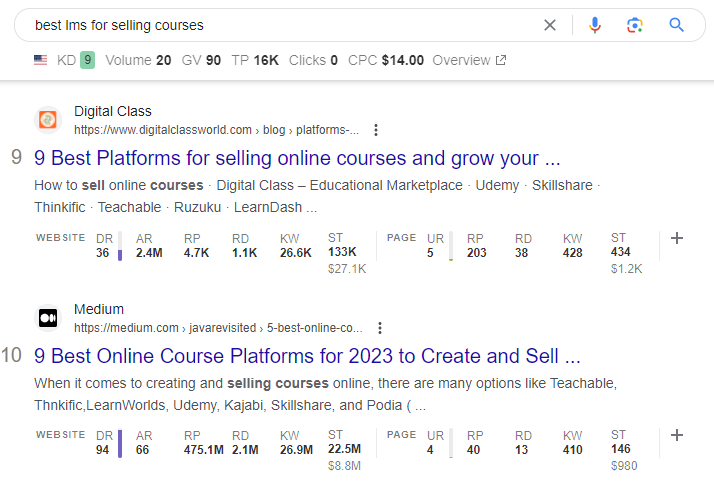This screenshot has height=493, width=714.
Task: Expand metrics with plus on Medium row
Action: click(x=677, y=435)
